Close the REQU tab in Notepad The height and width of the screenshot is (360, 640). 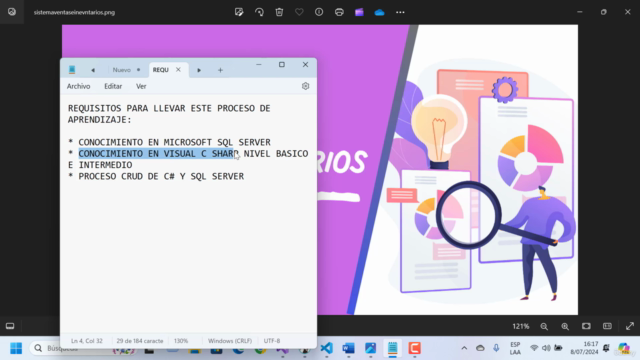[x=178, y=70]
